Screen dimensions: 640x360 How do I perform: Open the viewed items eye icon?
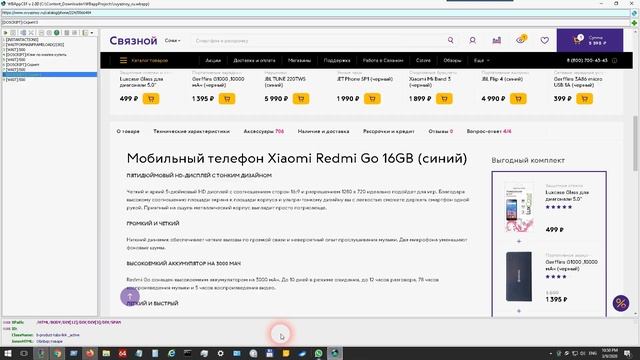pyautogui.click(x=521, y=40)
